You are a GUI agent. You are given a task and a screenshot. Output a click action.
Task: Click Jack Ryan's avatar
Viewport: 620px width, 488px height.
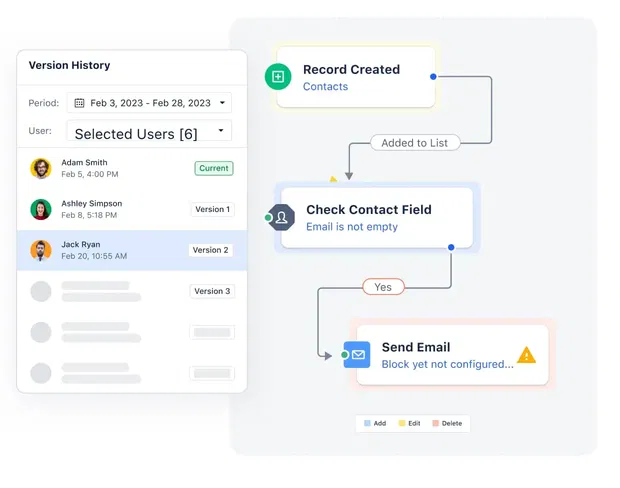tap(41, 250)
